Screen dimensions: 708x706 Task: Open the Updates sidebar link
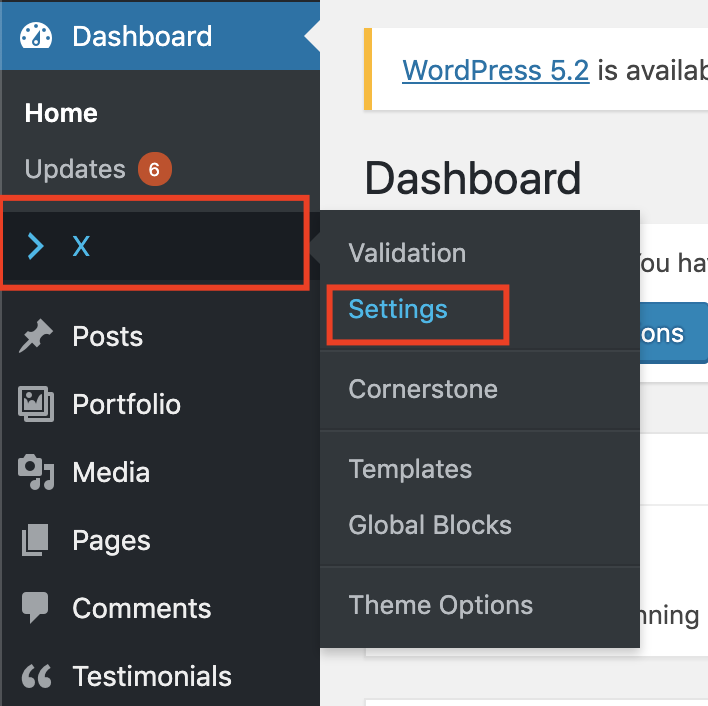point(75,170)
